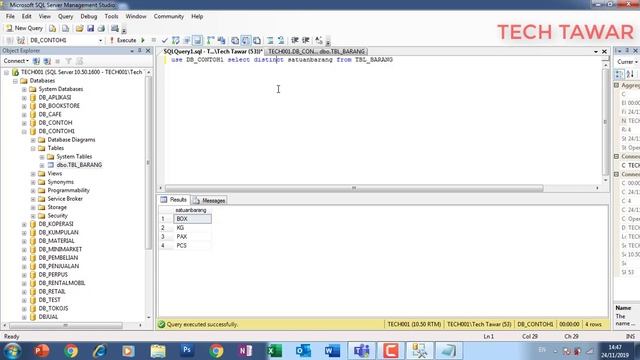
Task: Click the Object Explorer disconnect icon
Action: [47, 61]
